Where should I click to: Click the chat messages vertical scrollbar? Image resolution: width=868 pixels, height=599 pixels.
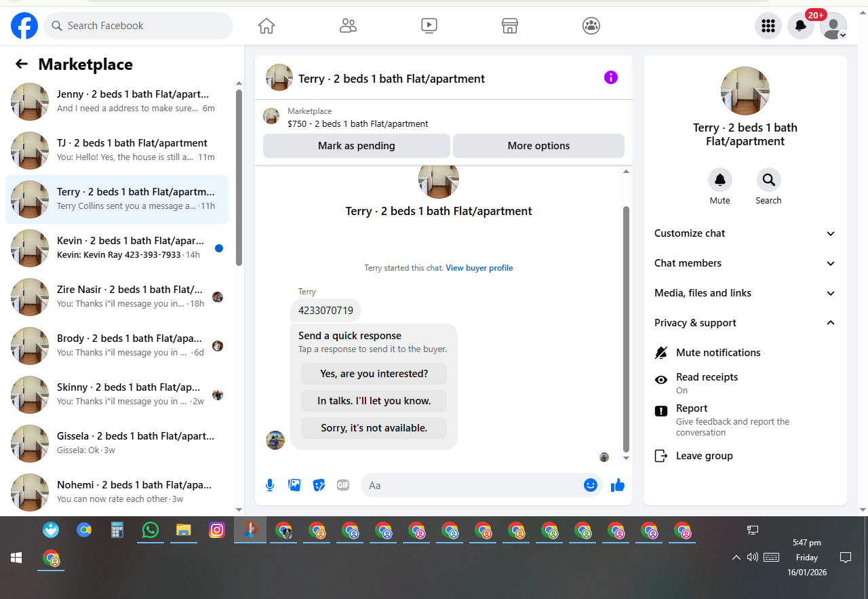click(x=626, y=329)
